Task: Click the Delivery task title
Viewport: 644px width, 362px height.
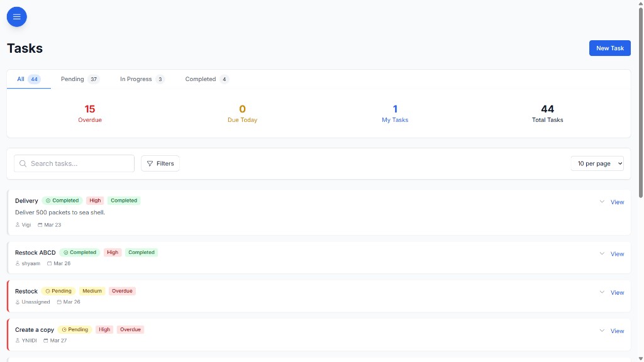Action: [x=26, y=200]
